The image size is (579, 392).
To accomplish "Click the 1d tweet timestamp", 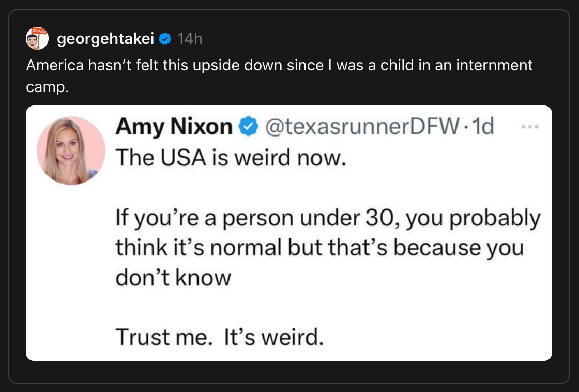I will pos(484,127).
